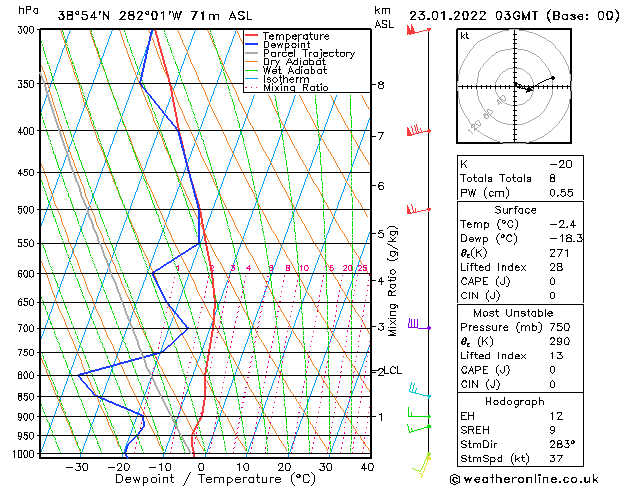The image size is (629, 486).
Task: Click the red Temperature legend line
Action: click(x=251, y=36)
